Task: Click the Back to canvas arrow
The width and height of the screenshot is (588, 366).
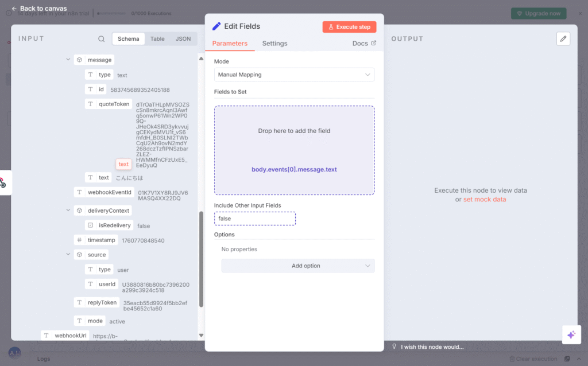Action: pos(14,9)
